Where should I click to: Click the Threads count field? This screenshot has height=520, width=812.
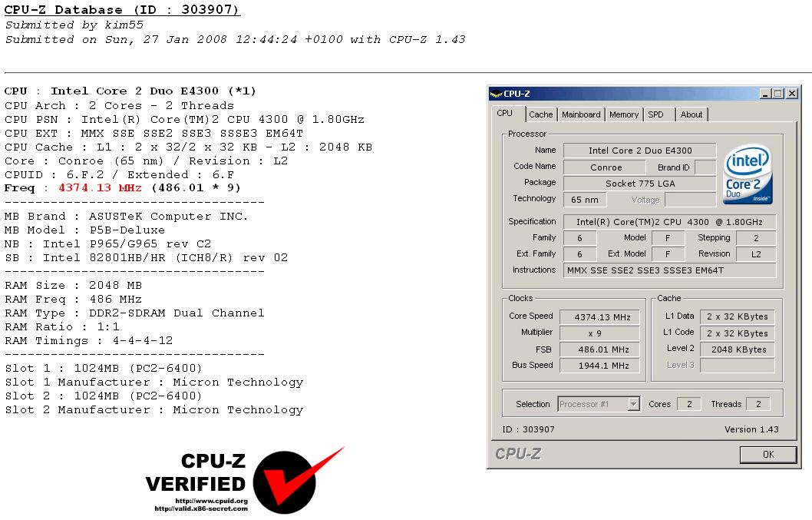[x=758, y=404]
